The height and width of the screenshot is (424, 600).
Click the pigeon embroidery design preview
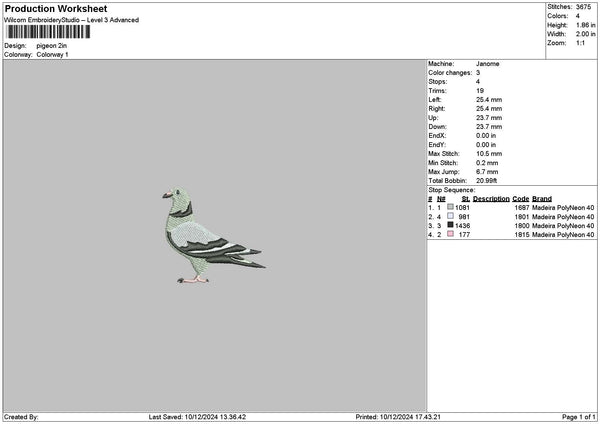click(x=214, y=235)
